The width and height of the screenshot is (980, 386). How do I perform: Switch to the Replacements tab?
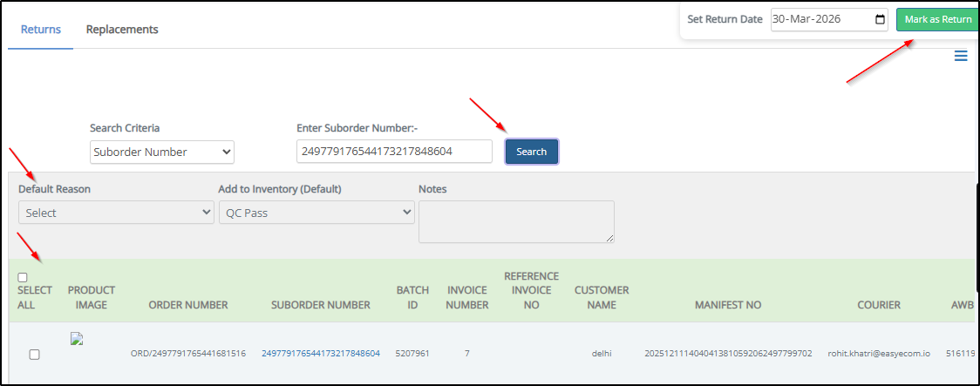click(x=122, y=30)
